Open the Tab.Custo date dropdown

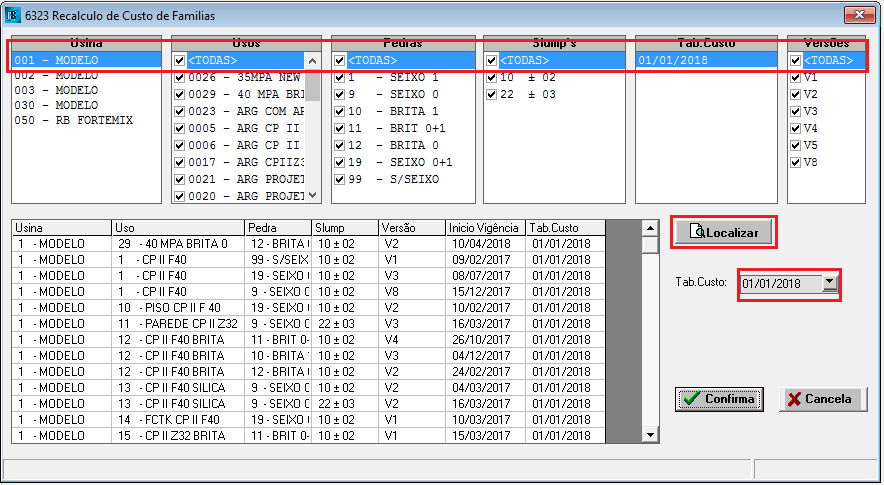click(x=830, y=283)
